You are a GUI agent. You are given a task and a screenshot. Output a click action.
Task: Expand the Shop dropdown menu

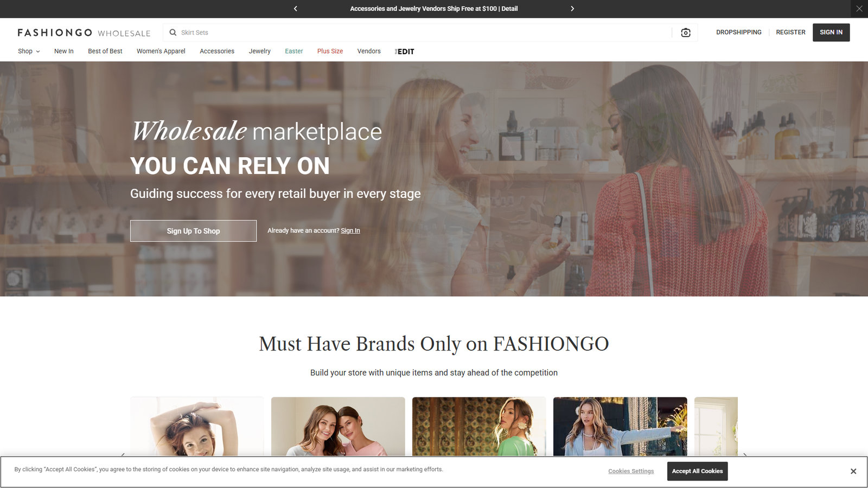click(28, 51)
